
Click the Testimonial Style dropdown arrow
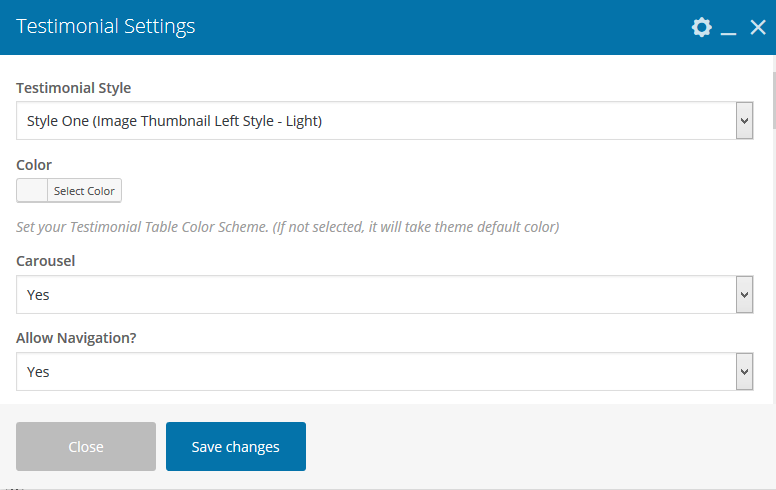coord(744,121)
